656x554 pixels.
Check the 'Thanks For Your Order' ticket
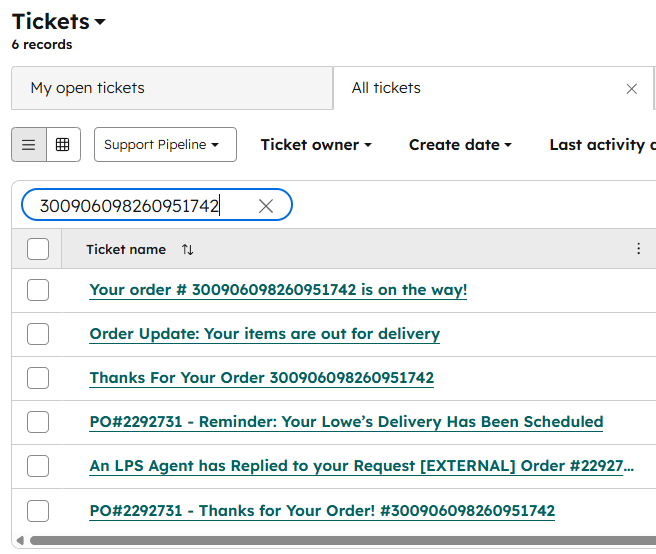point(38,378)
